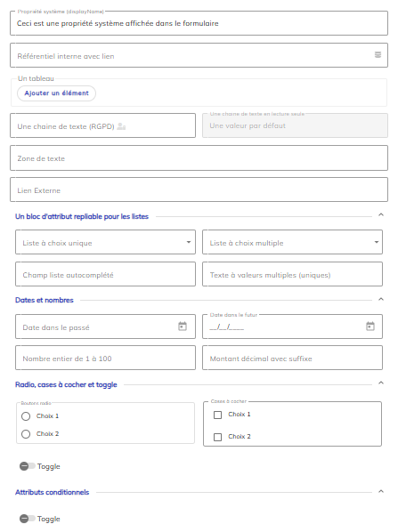
Task: Collapse Un bloc d'attribut repliable section
Action: pyautogui.click(x=381, y=214)
